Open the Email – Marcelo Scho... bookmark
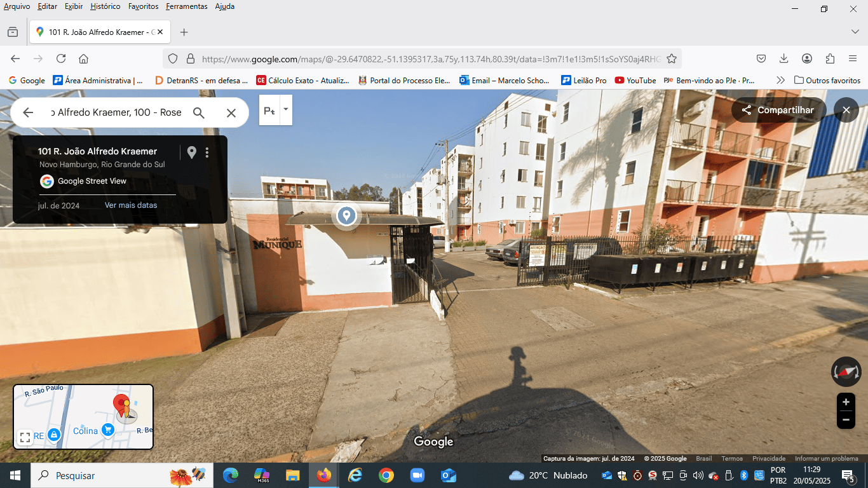Viewport: 868px width, 488px height. pyautogui.click(x=506, y=80)
